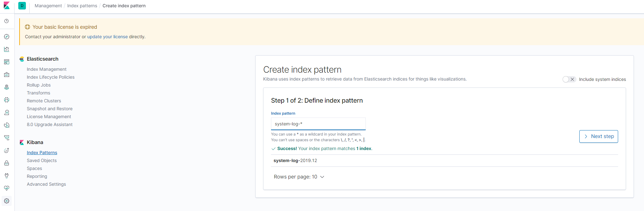Open Index Management in Elasticsearch menu
This screenshot has height=211, width=644.
point(47,69)
